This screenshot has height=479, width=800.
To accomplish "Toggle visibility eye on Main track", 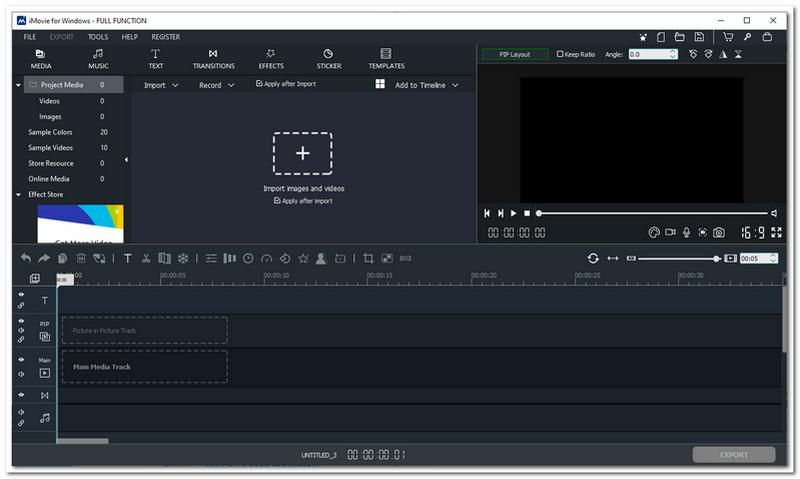I will coord(21,360).
